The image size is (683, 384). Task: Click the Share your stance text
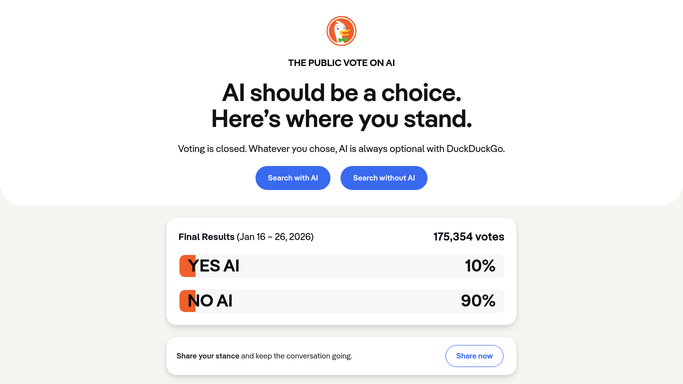pos(208,356)
